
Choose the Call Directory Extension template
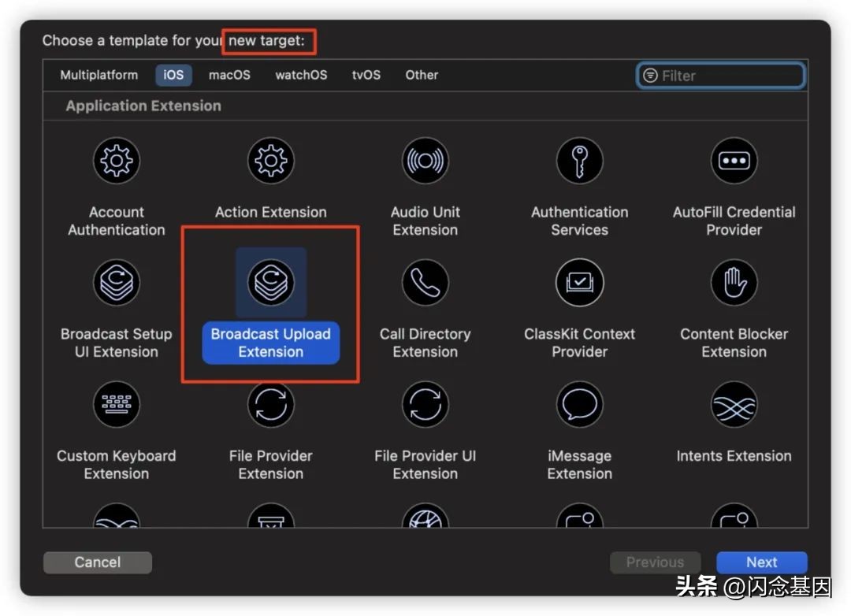425,283
